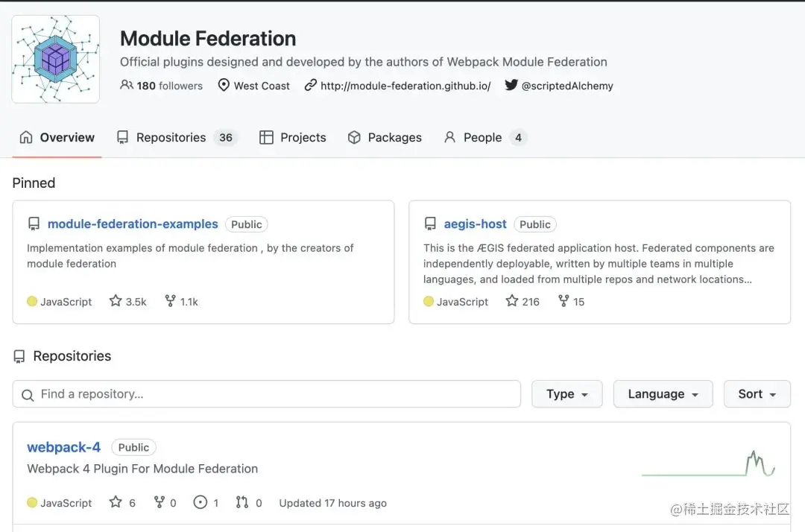Click the link chain icon beside website URL

311,86
